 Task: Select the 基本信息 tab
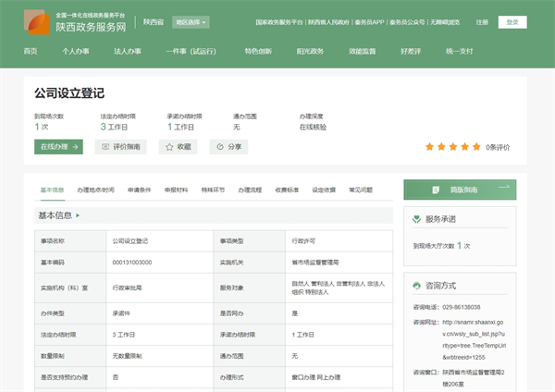coord(52,190)
